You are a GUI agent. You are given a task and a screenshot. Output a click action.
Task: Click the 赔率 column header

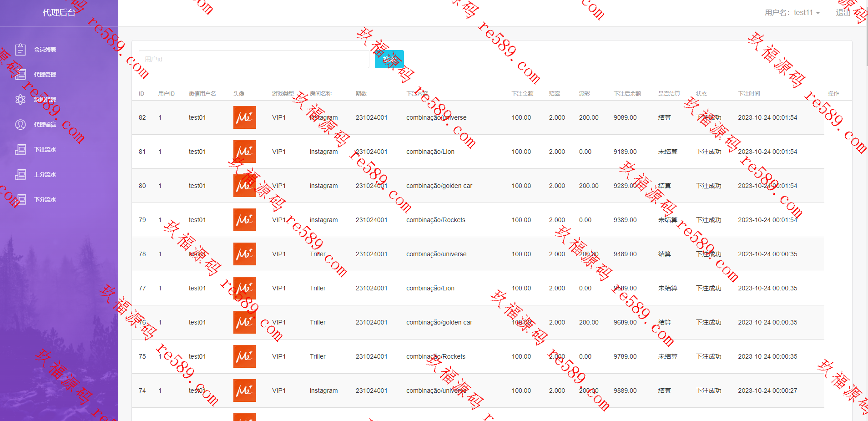(554, 94)
